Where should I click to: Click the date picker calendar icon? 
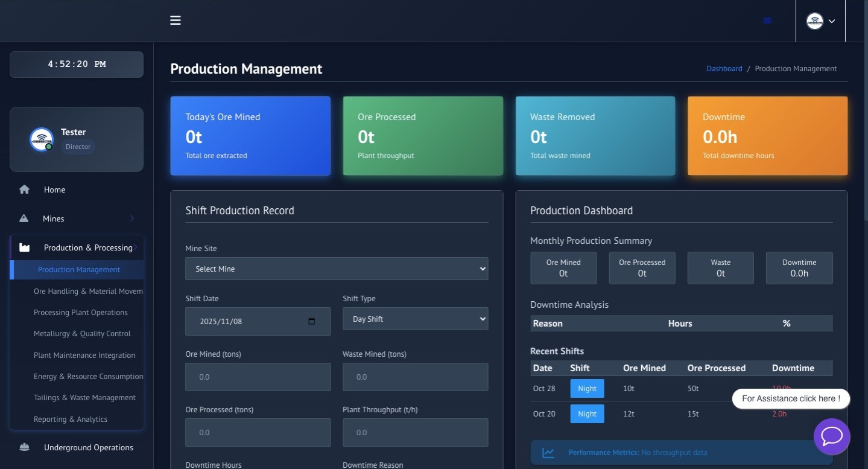(311, 321)
